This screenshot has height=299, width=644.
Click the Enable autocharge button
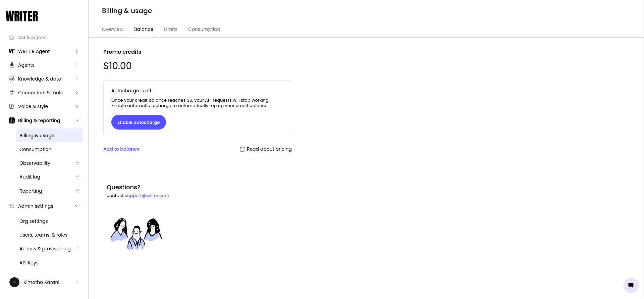139,122
